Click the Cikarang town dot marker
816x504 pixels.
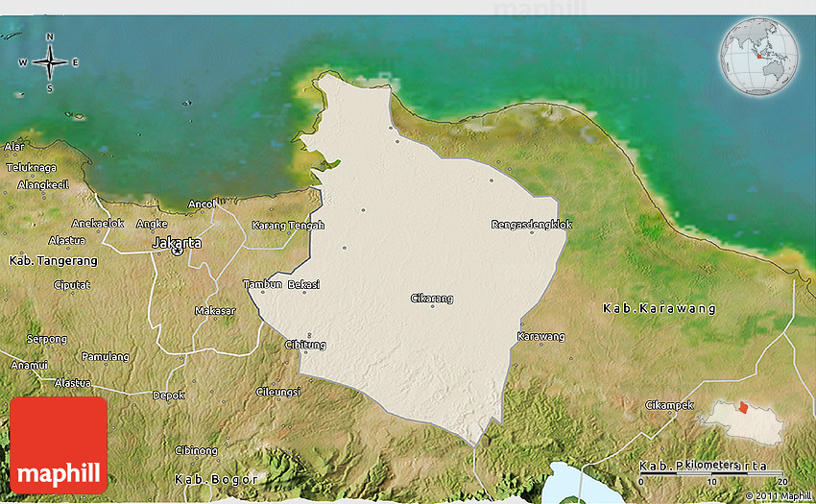coord(432,306)
